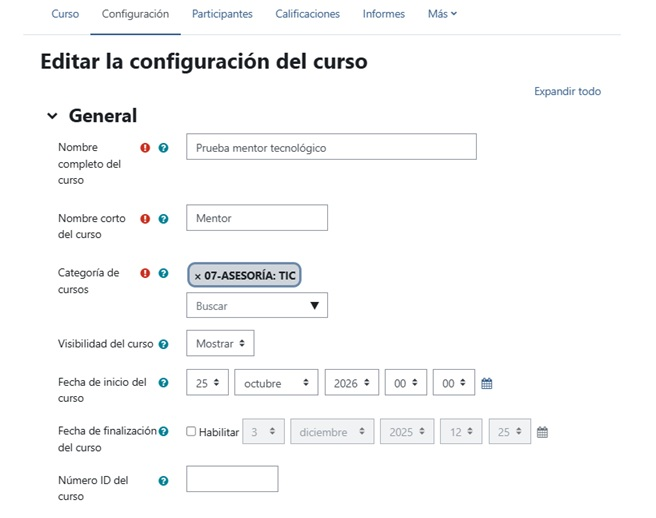Open the octubre start month dropdown
Screen dimensions: 656x518
(x=276, y=382)
